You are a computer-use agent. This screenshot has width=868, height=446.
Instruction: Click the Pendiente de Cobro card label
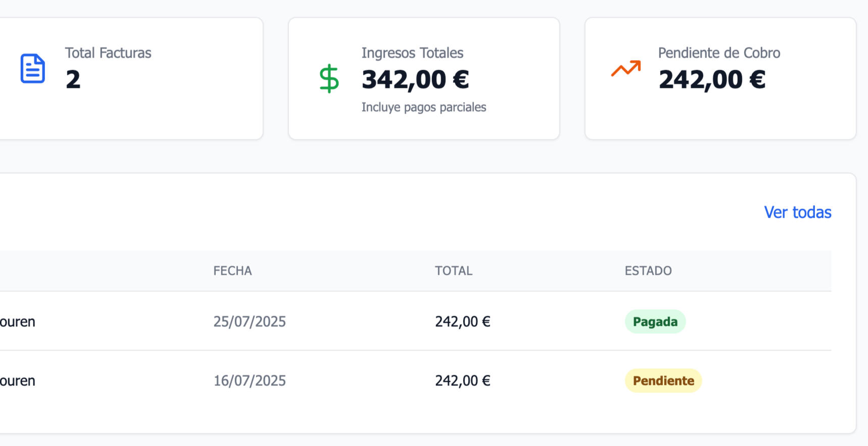click(x=719, y=53)
